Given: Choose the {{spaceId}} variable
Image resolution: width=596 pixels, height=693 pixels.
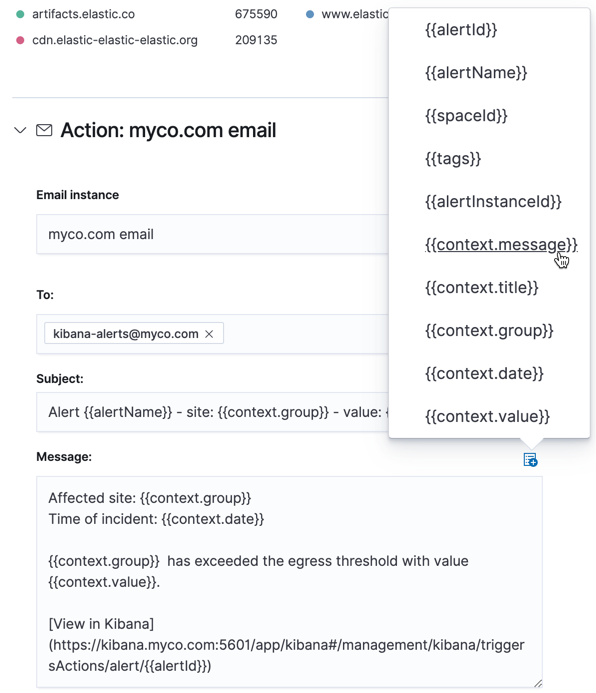Looking at the screenshot, I should (466, 115).
